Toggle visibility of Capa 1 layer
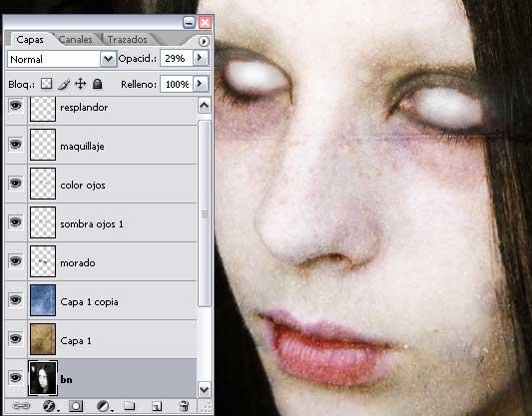 tap(15, 339)
